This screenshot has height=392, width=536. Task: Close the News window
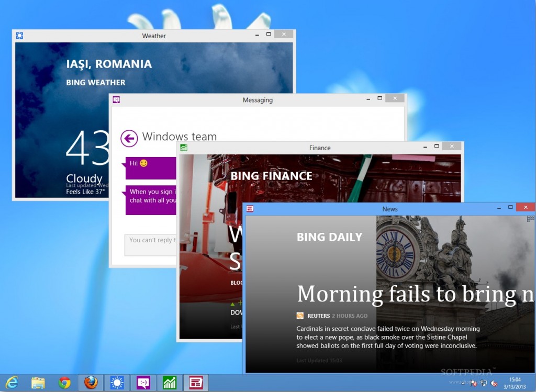click(526, 207)
